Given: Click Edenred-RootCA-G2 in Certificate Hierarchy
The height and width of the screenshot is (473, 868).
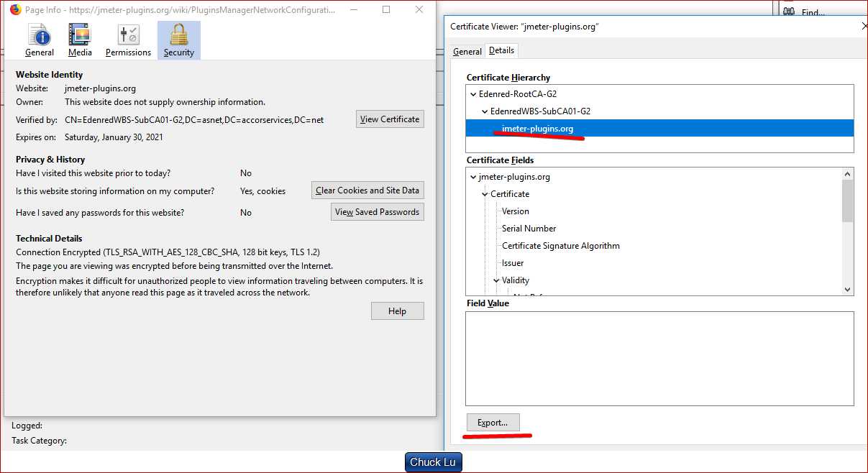Looking at the screenshot, I should point(518,94).
